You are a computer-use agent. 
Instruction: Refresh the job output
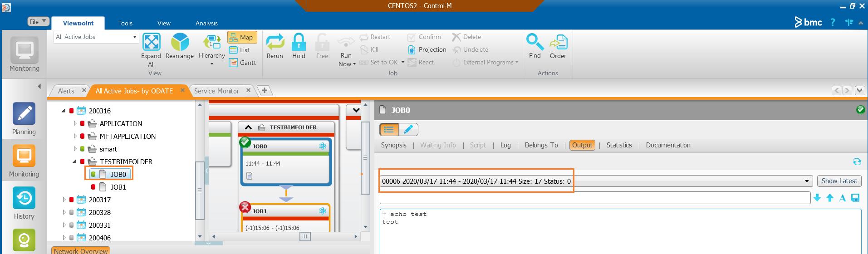click(x=857, y=162)
